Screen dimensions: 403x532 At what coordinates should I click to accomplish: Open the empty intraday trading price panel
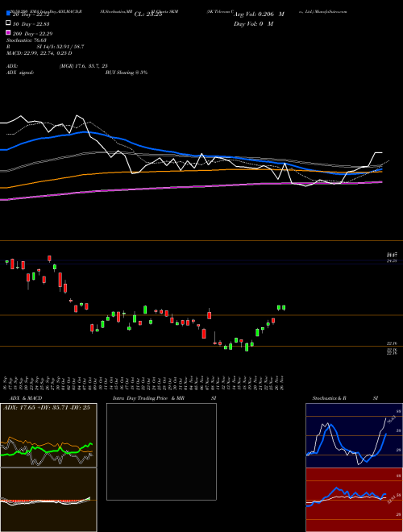point(161,451)
